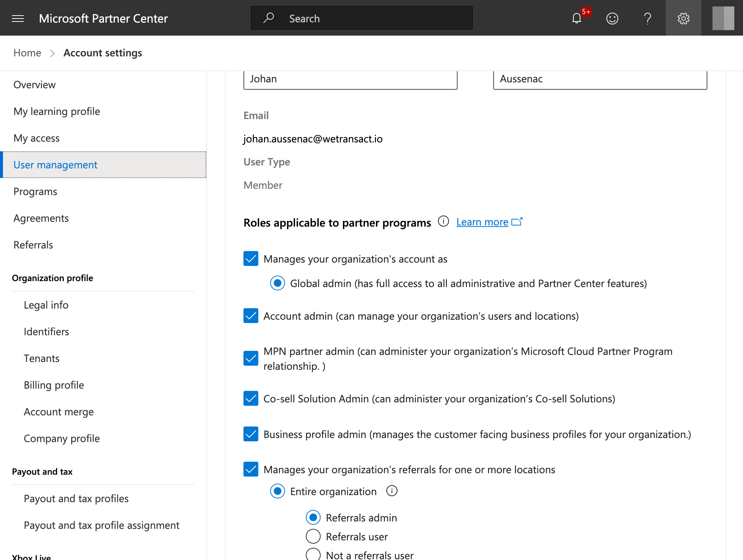Select the Referrals user radio

(x=313, y=536)
